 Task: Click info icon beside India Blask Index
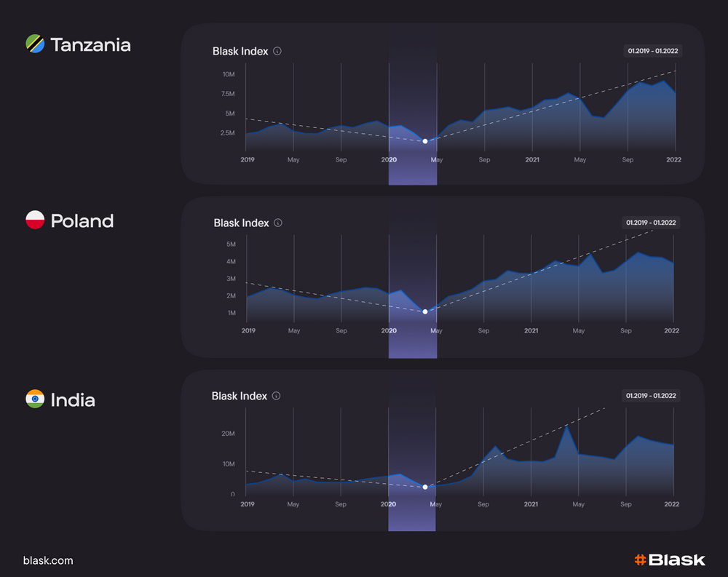(x=277, y=397)
